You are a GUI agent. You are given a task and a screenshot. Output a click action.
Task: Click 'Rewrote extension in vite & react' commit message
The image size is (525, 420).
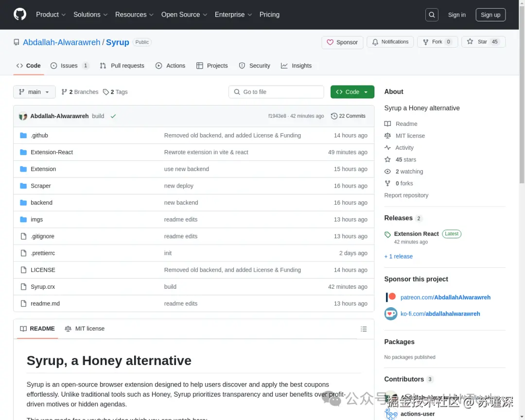(206, 152)
